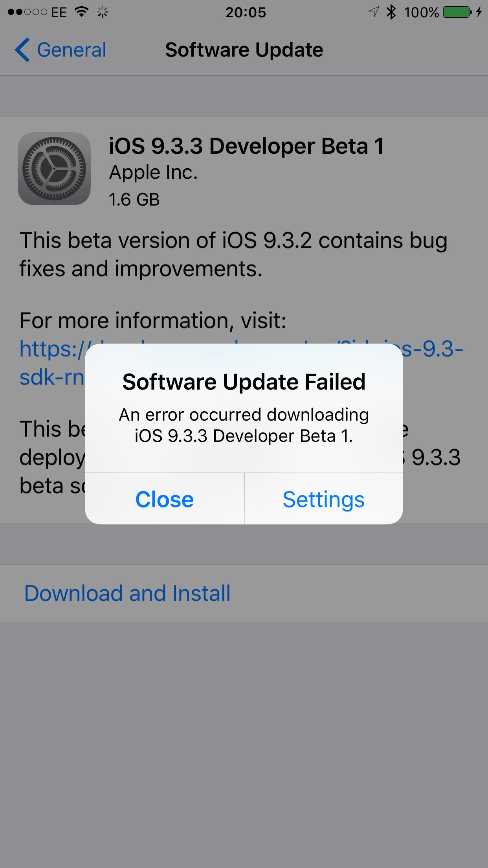Tap the blue back chevron arrow
This screenshot has width=488, height=868.
[22, 50]
